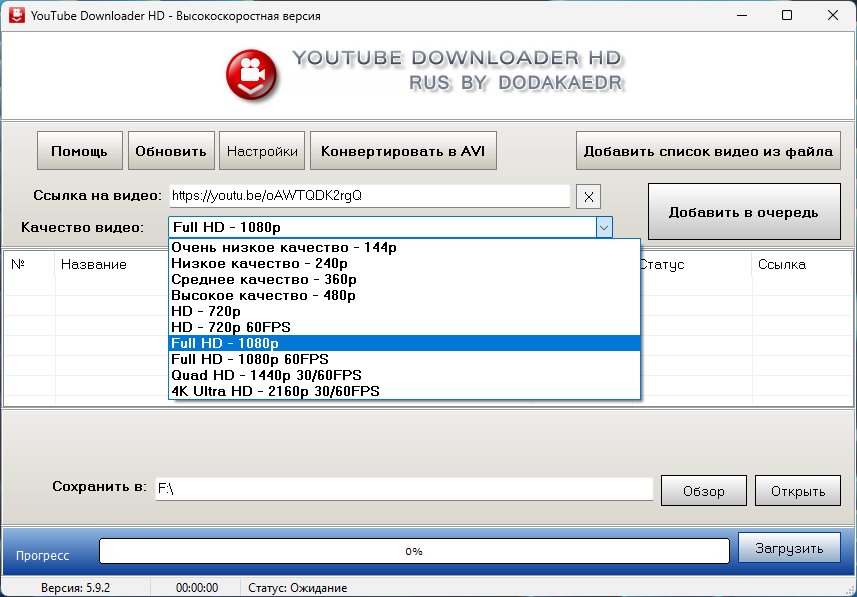This screenshot has width=857, height=597.
Task: Select highlighted Full HD - 1080p list item
Action: point(404,343)
